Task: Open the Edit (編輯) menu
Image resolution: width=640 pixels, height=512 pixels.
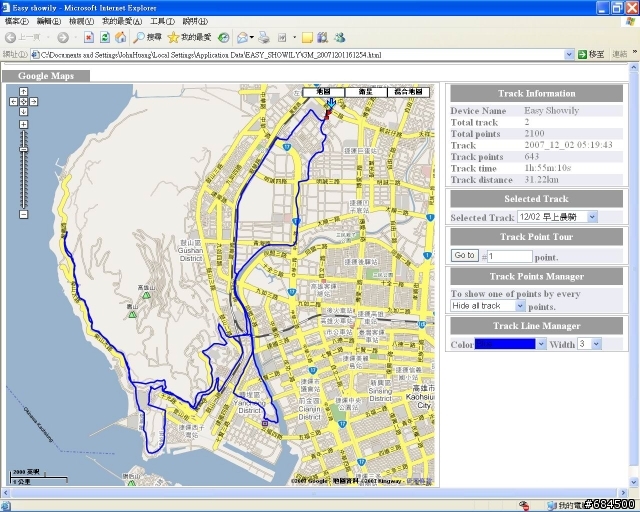Action: click(49, 21)
